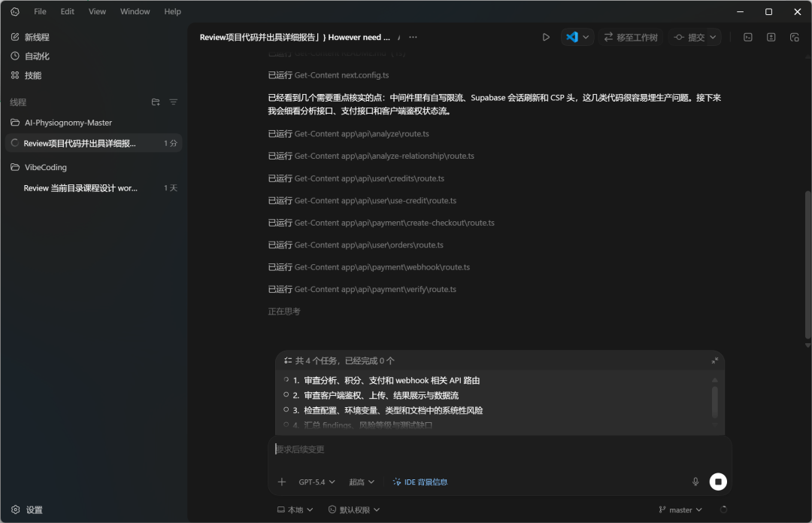Click the microphone icon for voice input
Image resolution: width=812 pixels, height=523 pixels.
point(695,482)
